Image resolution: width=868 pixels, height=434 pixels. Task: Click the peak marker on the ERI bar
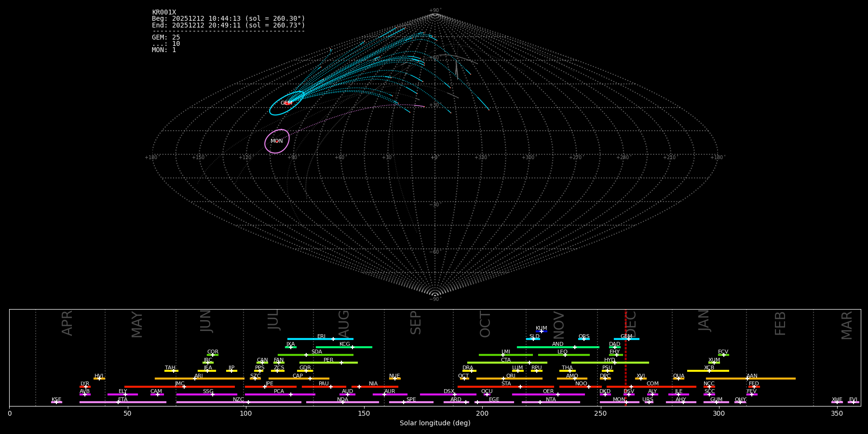pyautogui.click(x=333, y=339)
